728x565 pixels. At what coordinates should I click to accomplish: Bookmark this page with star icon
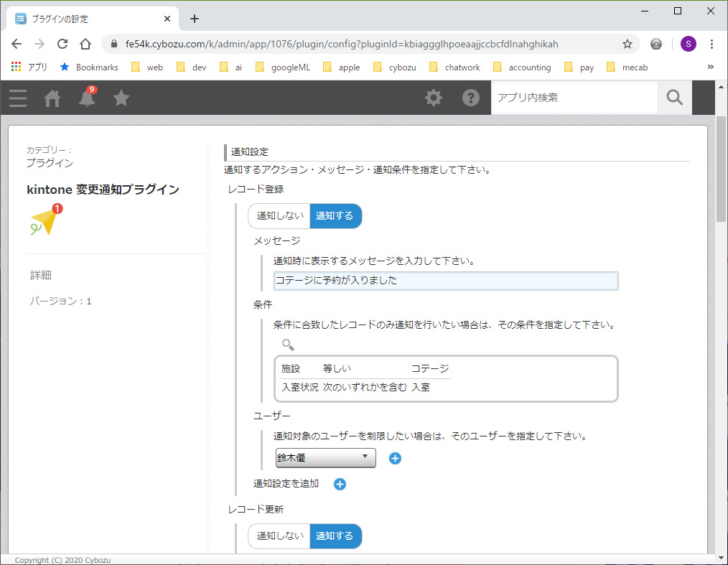click(627, 44)
